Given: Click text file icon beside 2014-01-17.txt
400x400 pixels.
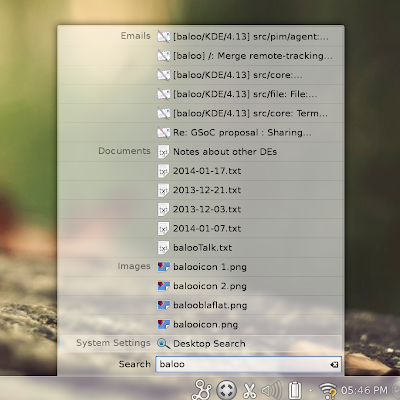Looking at the screenshot, I should [x=163, y=171].
